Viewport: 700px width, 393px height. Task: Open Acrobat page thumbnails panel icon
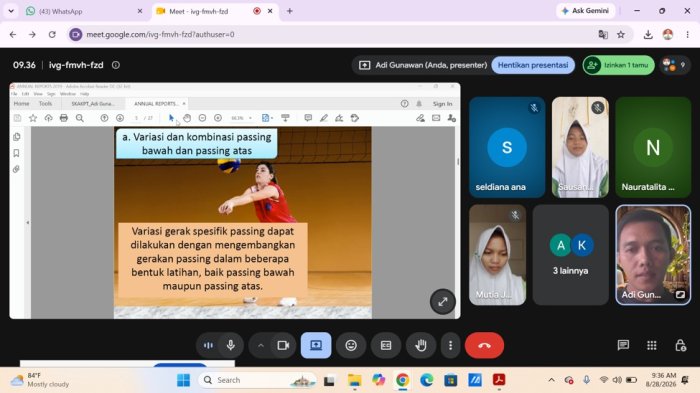pos(17,137)
